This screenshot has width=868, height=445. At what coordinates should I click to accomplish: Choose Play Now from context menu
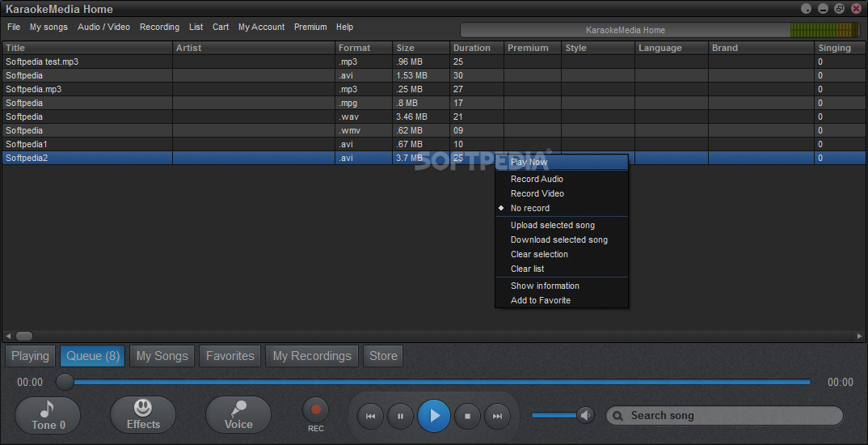[x=562, y=163]
